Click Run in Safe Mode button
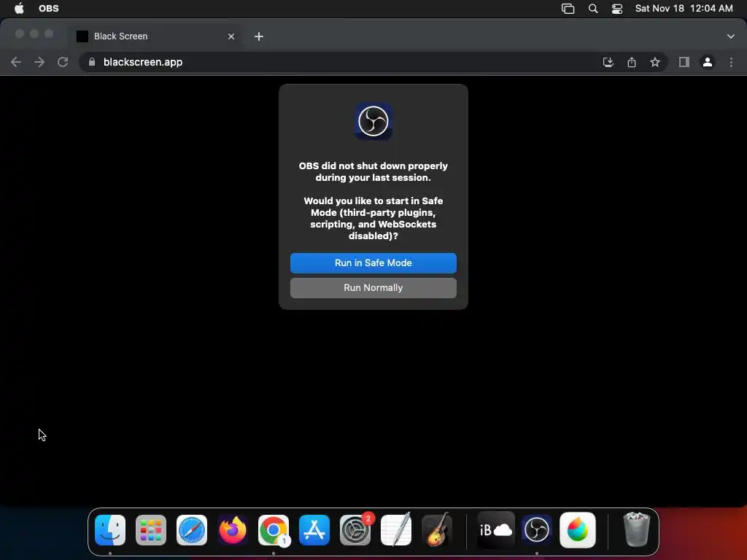The image size is (747, 560). click(x=373, y=262)
